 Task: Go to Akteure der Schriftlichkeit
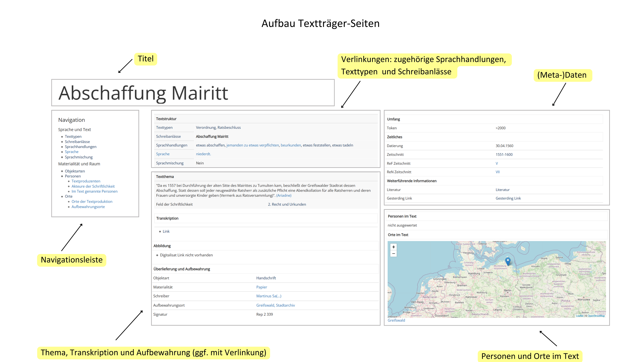[93, 186]
